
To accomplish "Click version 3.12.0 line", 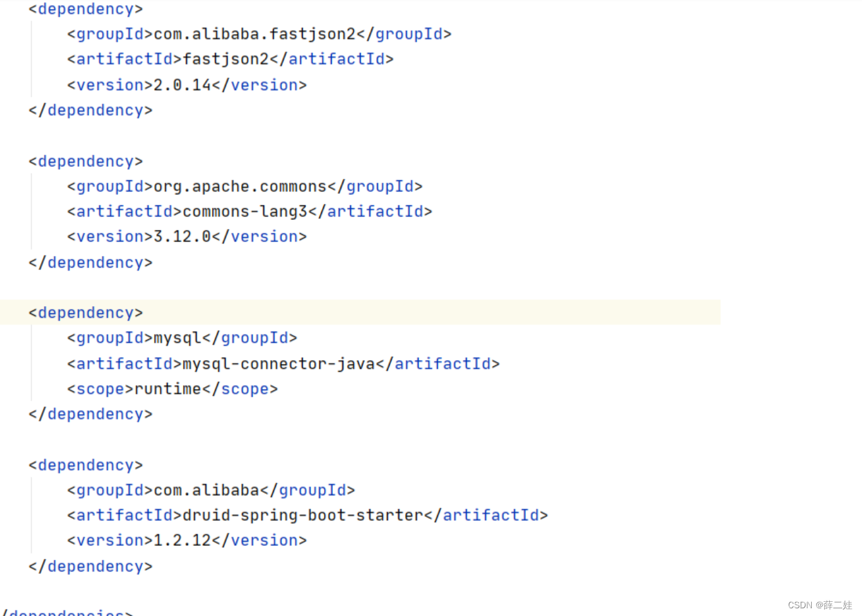I will pyautogui.click(x=187, y=237).
